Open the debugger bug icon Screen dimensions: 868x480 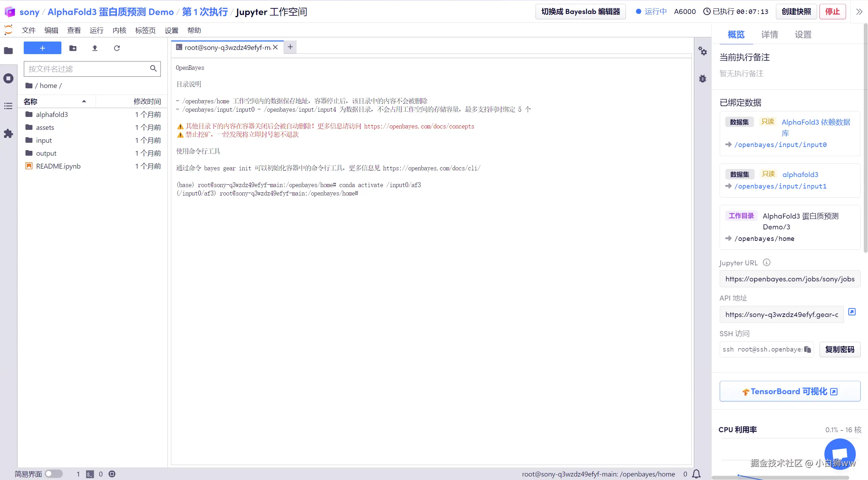(702, 79)
